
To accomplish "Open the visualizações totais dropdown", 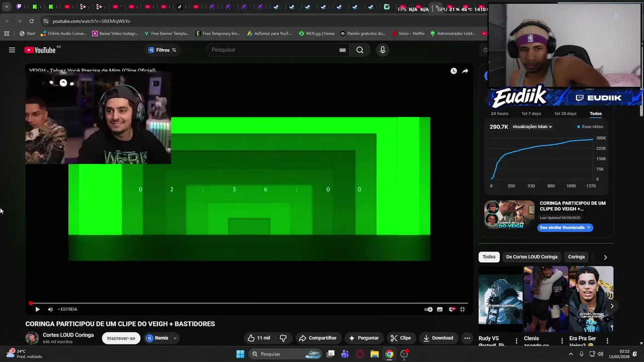I will [532, 127].
